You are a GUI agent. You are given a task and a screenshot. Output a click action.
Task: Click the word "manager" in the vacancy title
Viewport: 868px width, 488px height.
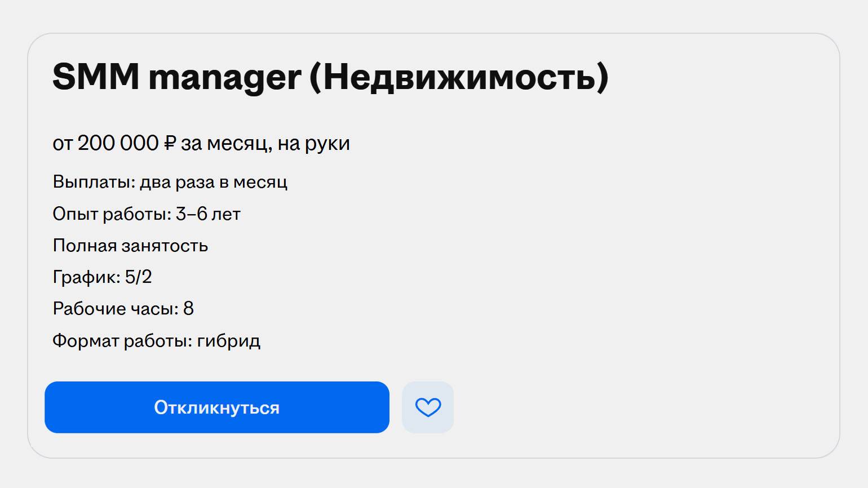point(224,78)
